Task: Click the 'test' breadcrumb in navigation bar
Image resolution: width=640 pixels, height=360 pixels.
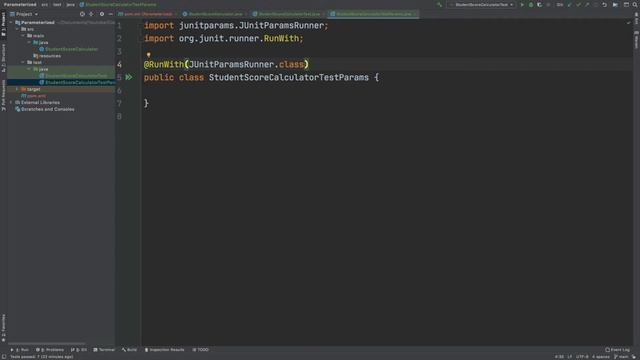Action: pyautogui.click(x=57, y=4)
